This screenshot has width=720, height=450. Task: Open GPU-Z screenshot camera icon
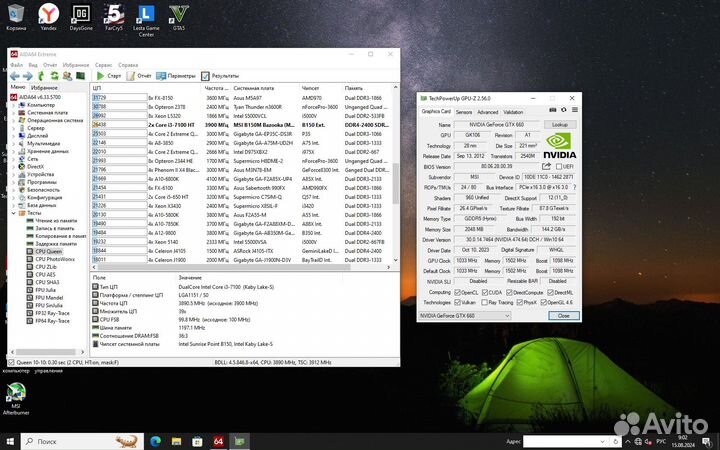click(x=553, y=110)
